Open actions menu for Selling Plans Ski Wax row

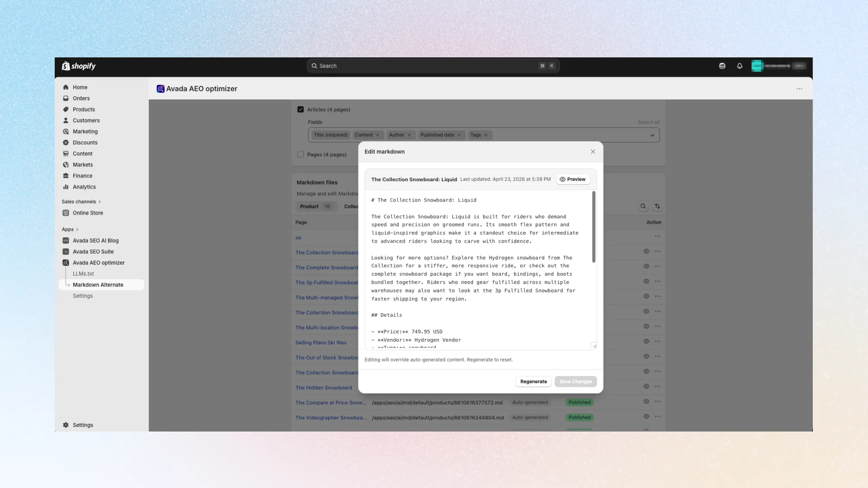pos(657,342)
